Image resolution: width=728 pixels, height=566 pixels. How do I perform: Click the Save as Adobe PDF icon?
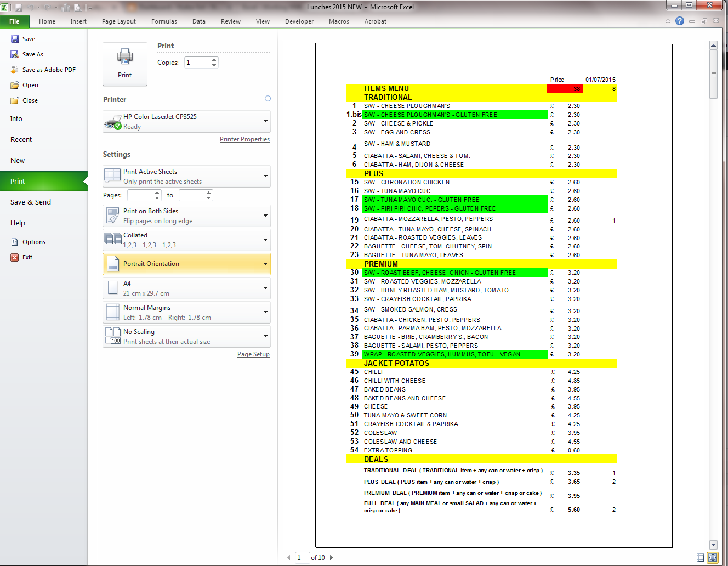tap(15, 70)
